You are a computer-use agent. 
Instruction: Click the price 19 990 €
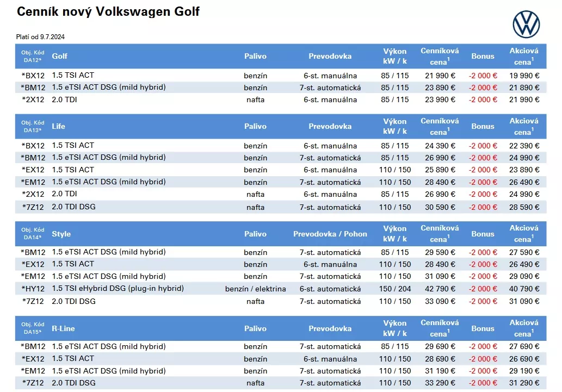pos(524,76)
